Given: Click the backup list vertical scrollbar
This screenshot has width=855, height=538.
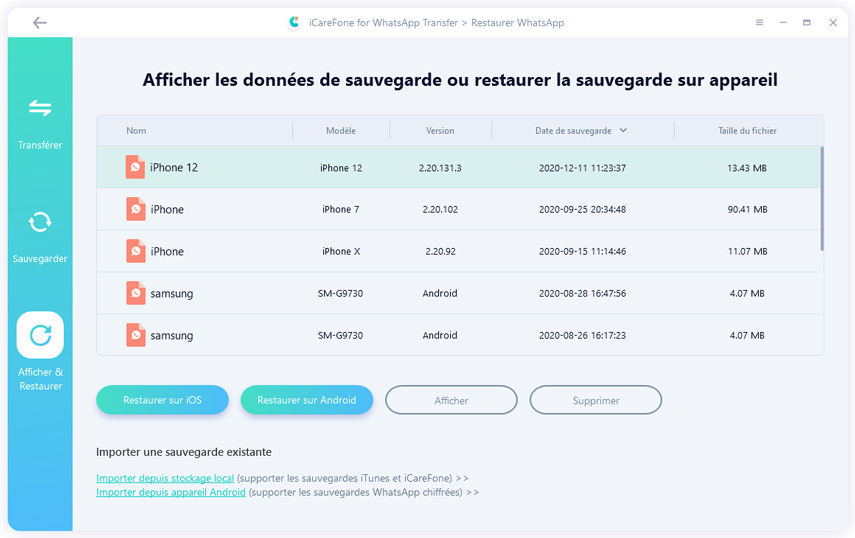Looking at the screenshot, I should pos(821,199).
